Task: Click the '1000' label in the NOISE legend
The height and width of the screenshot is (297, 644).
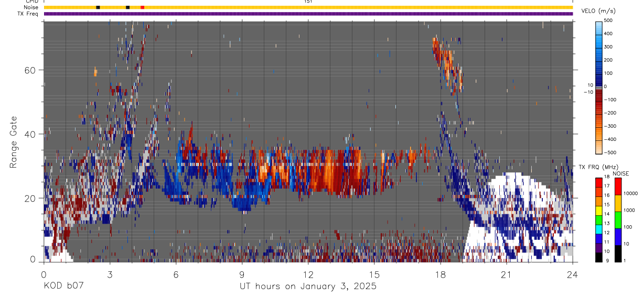Action: [629, 210]
